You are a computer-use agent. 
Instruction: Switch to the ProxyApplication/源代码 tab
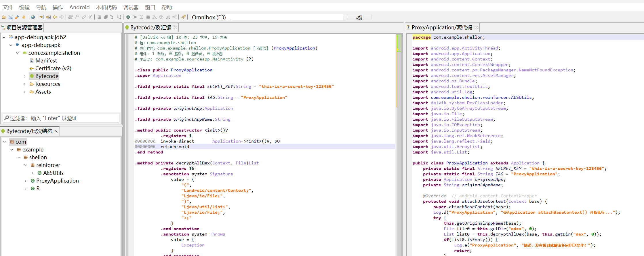point(441,28)
